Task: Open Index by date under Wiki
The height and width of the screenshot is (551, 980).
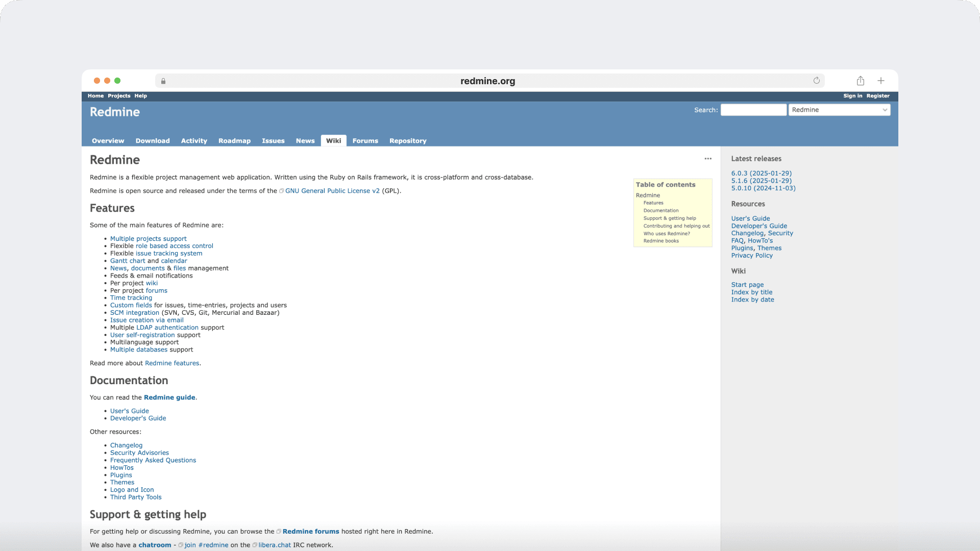Action: (753, 299)
